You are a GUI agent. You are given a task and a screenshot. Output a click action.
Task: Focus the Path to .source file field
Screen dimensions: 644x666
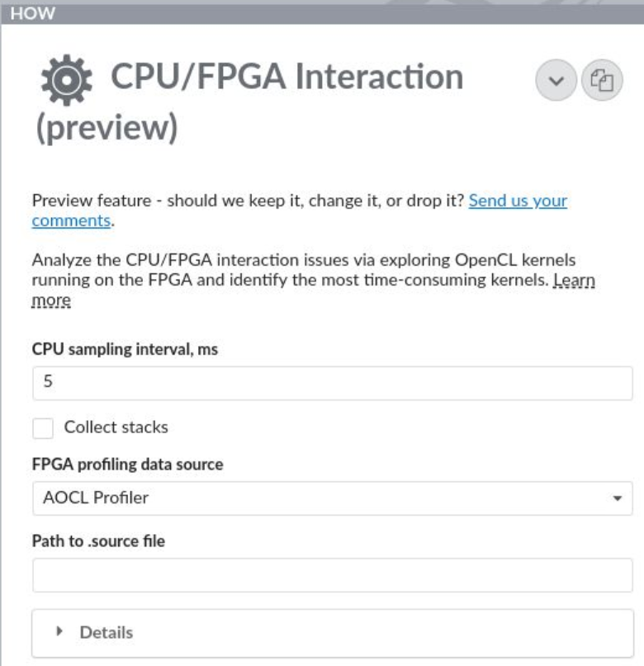pyautogui.click(x=332, y=575)
